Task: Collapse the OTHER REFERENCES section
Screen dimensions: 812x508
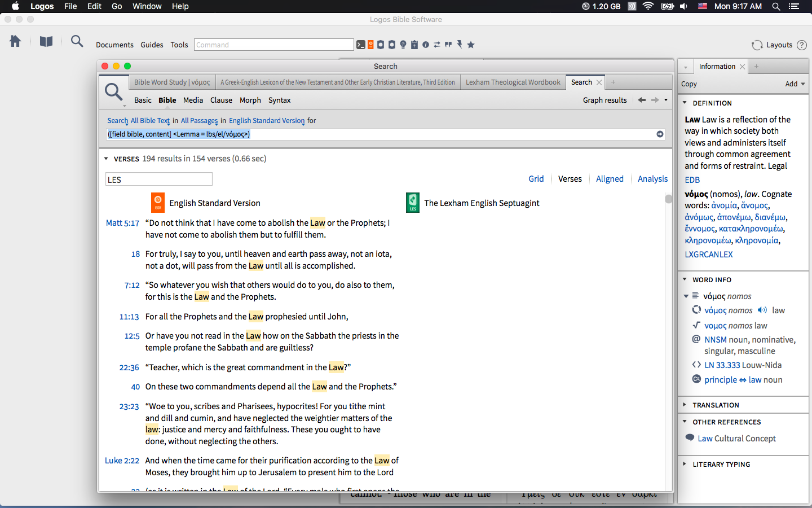Action: coord(685,422)
